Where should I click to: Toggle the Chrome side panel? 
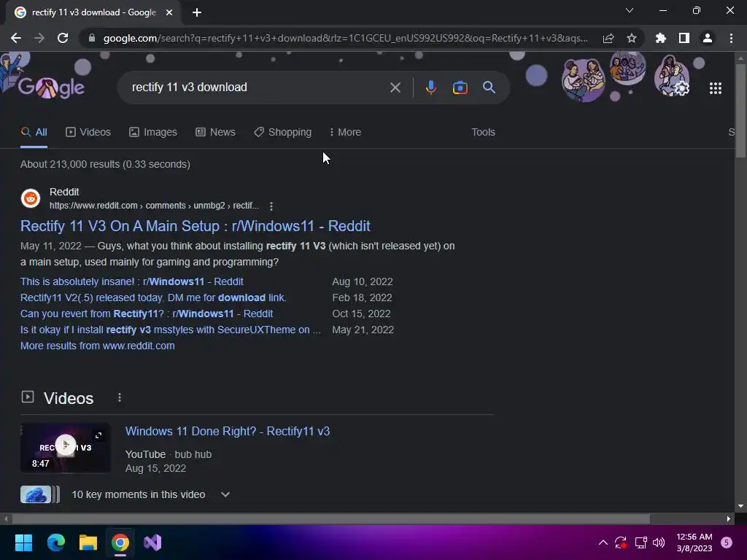(684, 38)
